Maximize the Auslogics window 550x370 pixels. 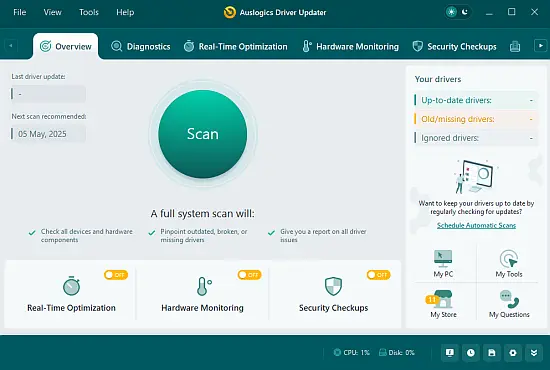pyautogui.click(x=512, y=12)
